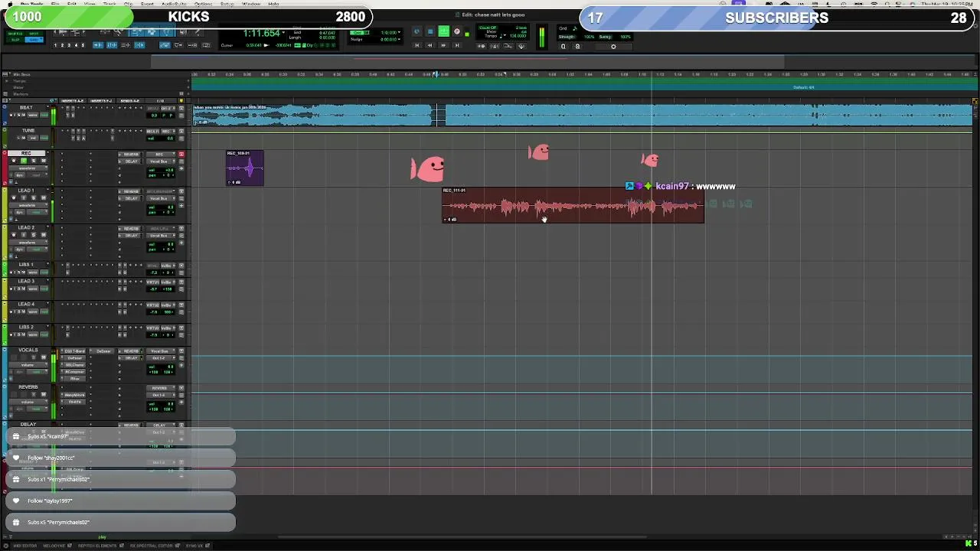Click the Return to Zero transport button
The height and width of the screenshot is (551, 980).
click(x=417, y=45)
